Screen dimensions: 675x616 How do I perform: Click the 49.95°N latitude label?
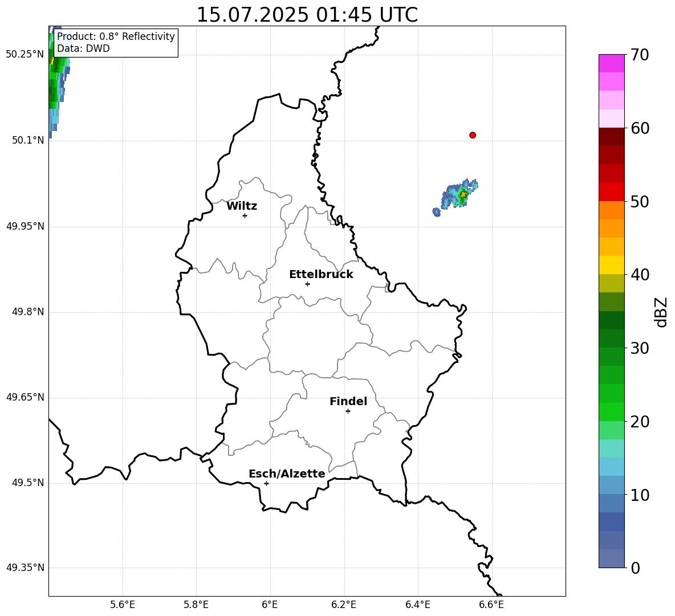click(25, 226)
